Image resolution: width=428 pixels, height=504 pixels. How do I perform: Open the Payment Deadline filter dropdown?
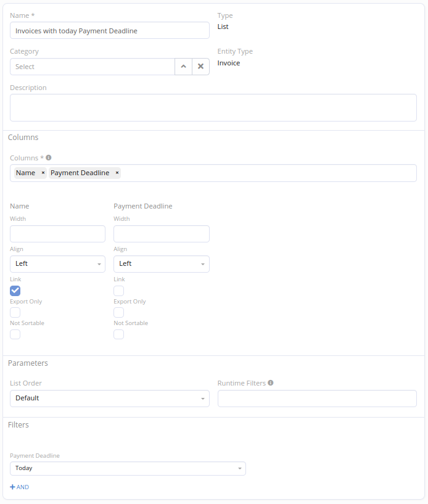pyautogui.click(x=128, y=469)
